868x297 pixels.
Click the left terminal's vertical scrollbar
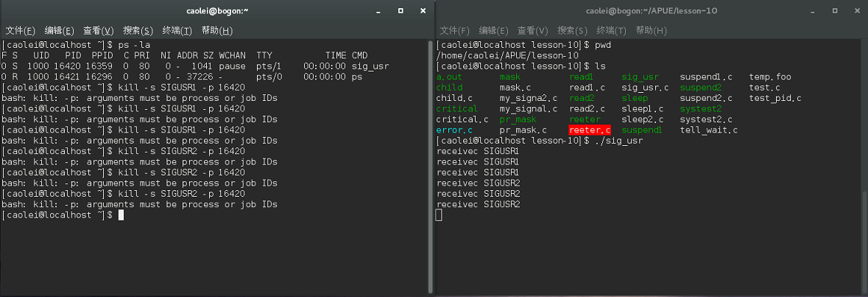coord(430,167)
